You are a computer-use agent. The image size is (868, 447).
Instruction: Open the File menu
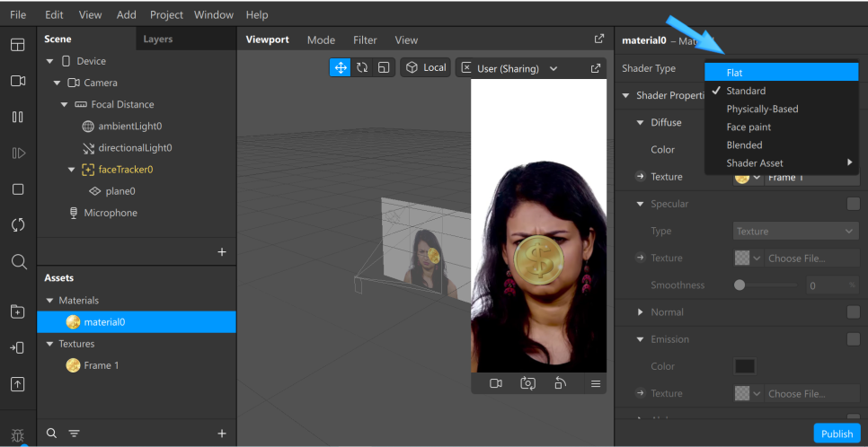pos(18,15)
